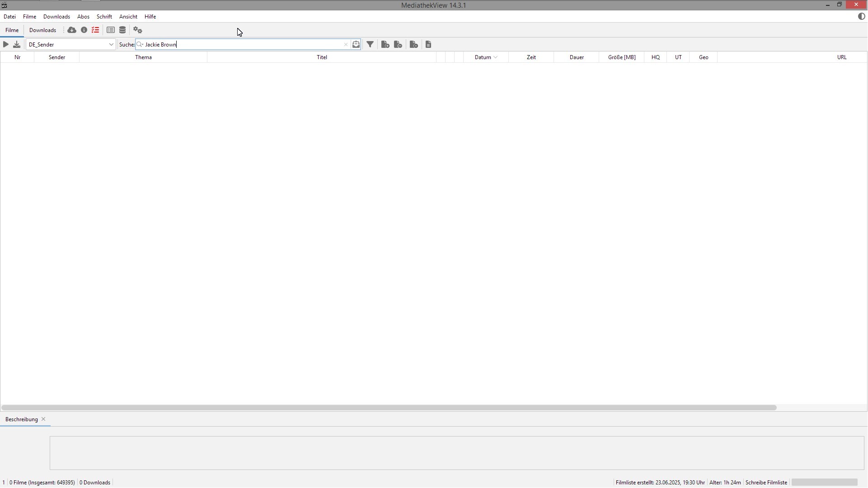Click the add-file icon beside the funnel
Viewport: 868px width, 488px height.
click(x=385, y=44)
